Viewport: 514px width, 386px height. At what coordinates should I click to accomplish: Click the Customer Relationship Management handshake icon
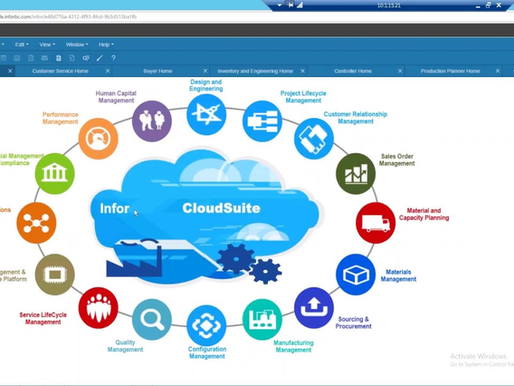point(314,138)
